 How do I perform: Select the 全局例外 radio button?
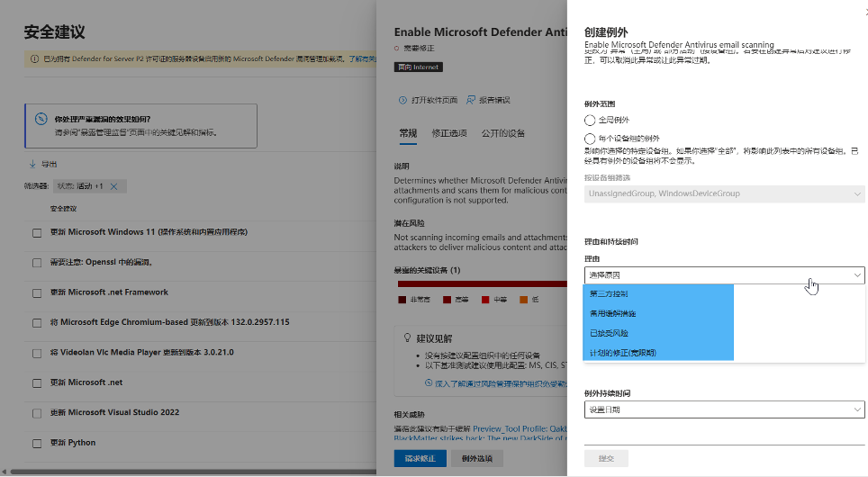tap(590, 120)
